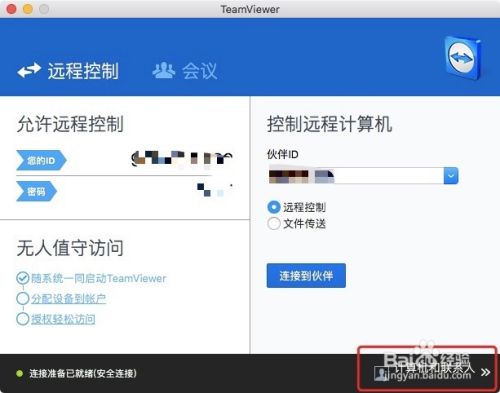Click the 会议 people icon
500x393 pixels.
point(164,70)
